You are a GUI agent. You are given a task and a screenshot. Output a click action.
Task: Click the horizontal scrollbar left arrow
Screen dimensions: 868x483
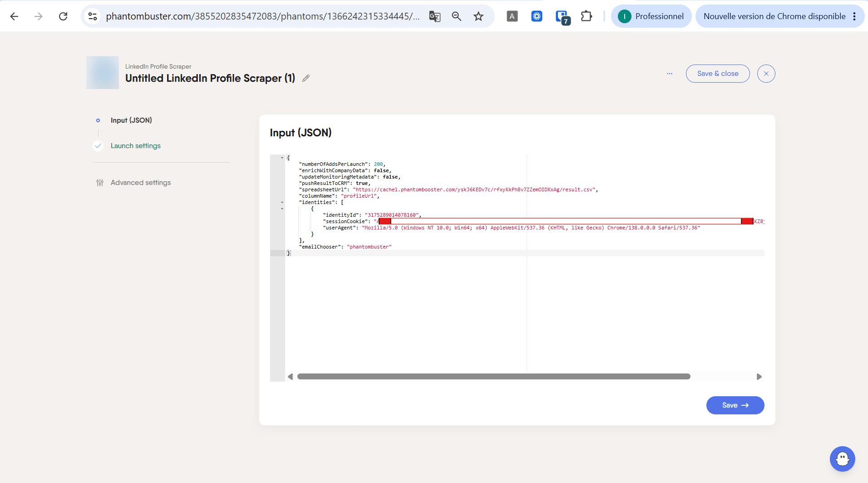[291, 377]
